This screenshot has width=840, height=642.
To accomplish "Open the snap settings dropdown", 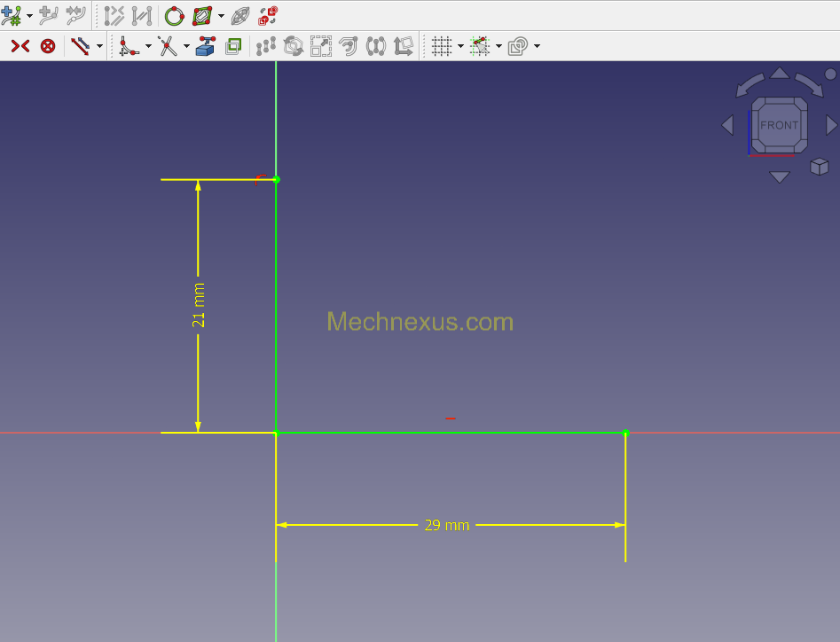I will pos(499,47).
